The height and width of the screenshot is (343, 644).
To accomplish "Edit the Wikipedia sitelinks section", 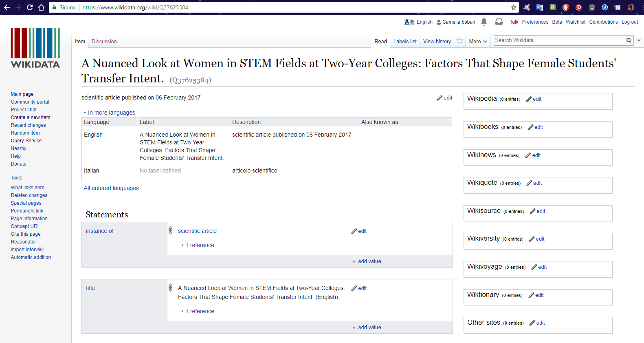I will pos(534,99).
